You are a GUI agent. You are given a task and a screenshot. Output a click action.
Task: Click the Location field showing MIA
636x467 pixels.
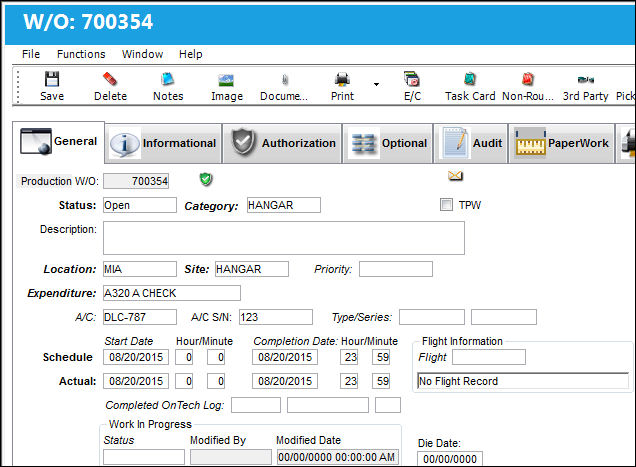click(x=140, y=269)
